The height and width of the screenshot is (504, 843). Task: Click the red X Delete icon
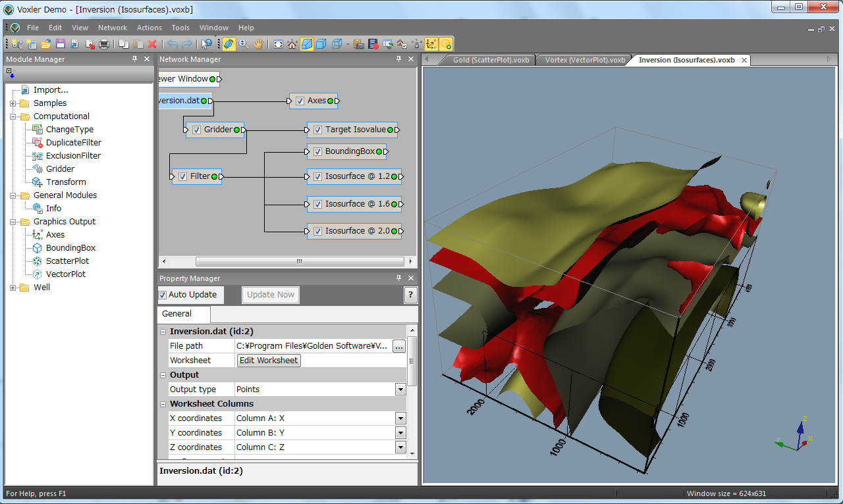point(152,44)
